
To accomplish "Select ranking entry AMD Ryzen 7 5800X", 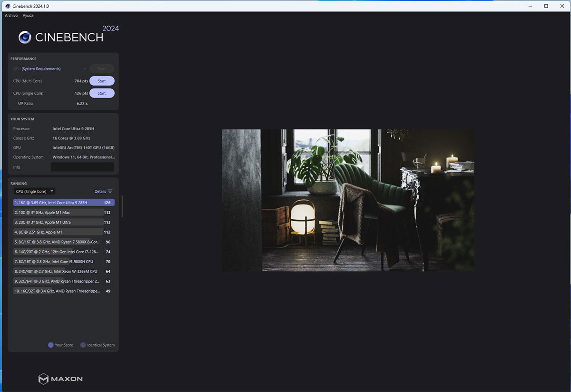I will coord(64,242).
